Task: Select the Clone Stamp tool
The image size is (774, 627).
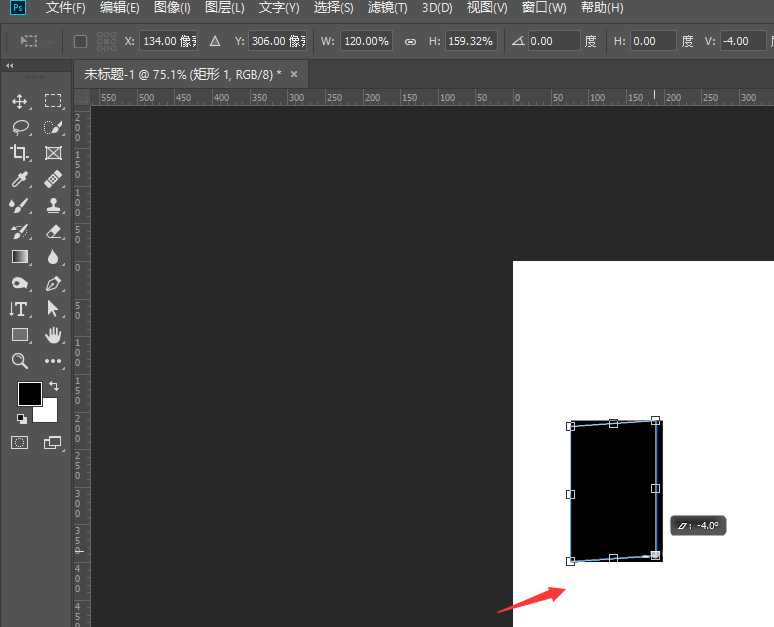Action: coord(53,205)
